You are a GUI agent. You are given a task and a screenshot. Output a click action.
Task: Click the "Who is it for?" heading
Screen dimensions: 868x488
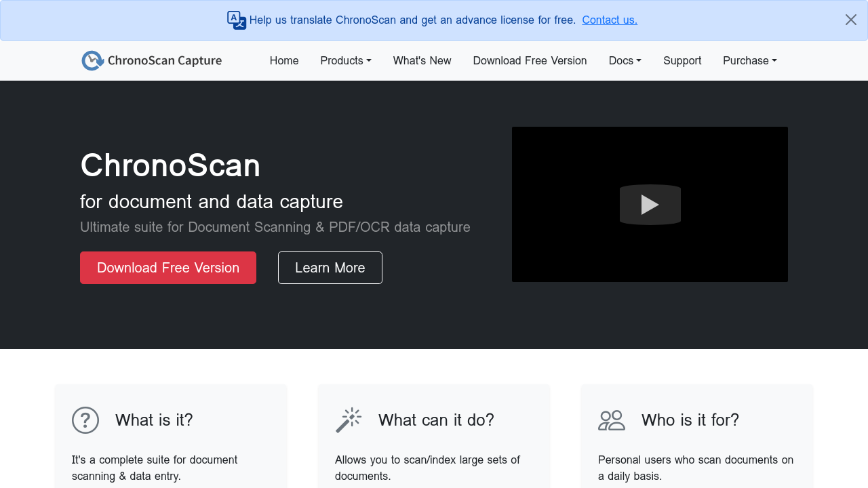690,420
